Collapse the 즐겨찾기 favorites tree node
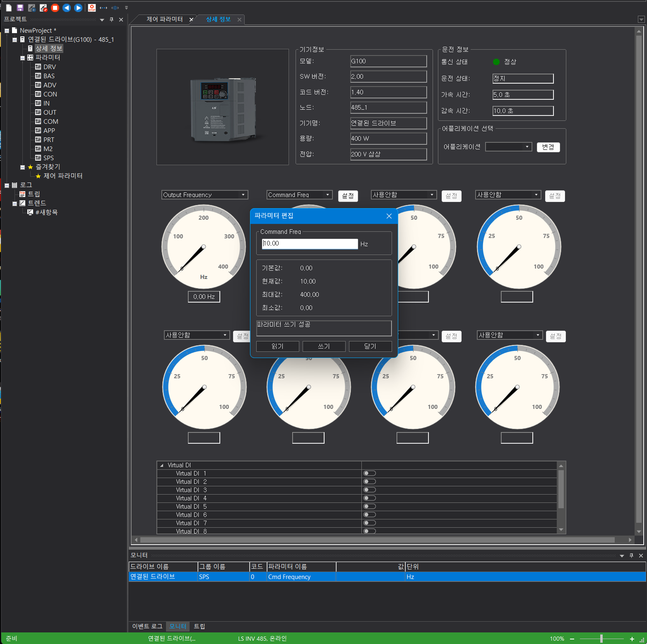 click(x=23, y=167)
